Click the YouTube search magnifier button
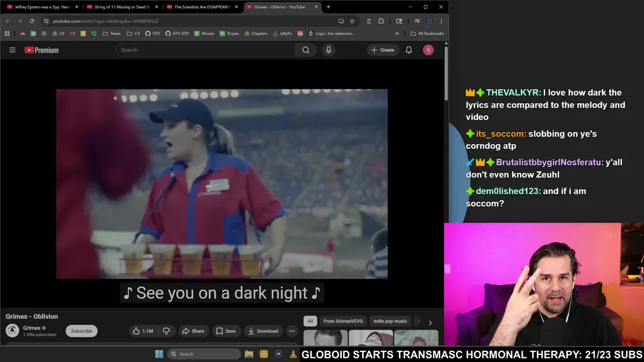Screen dimensions: 644x362 pyautogui.click(x=306, y=50)
